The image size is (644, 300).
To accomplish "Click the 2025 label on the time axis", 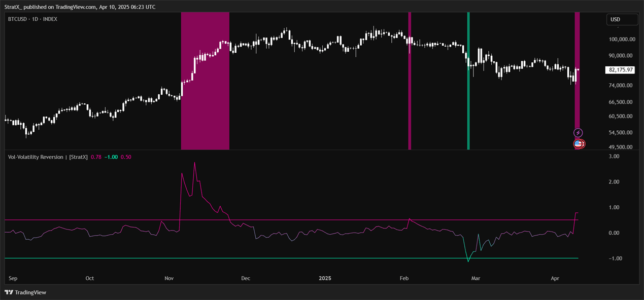I will click(325, 278).
